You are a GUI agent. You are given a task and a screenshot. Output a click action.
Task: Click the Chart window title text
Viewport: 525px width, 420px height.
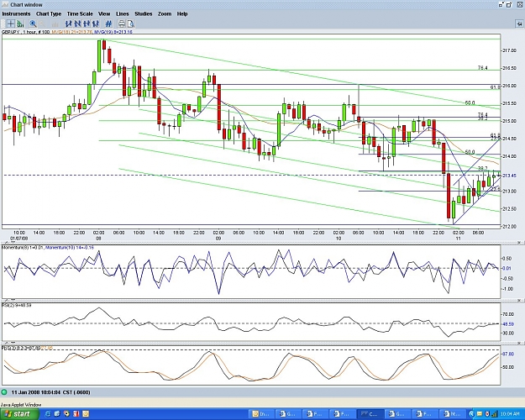click(26, 5)
